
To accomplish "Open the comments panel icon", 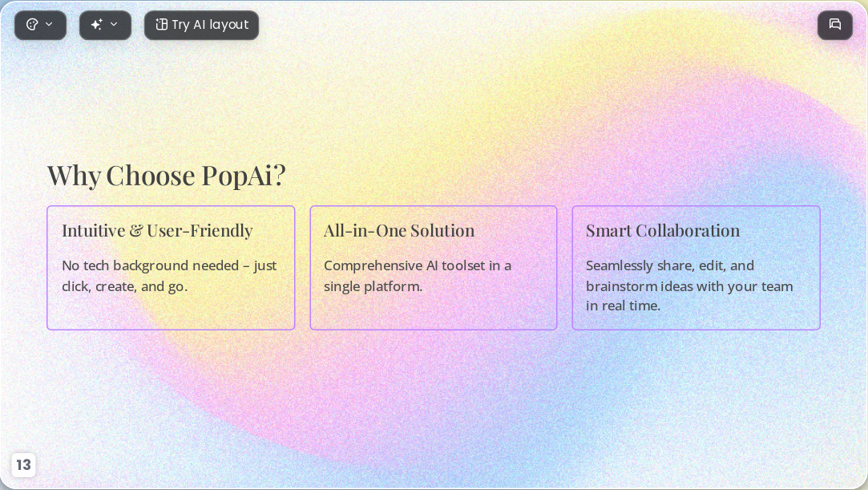I will pos(835,25).
